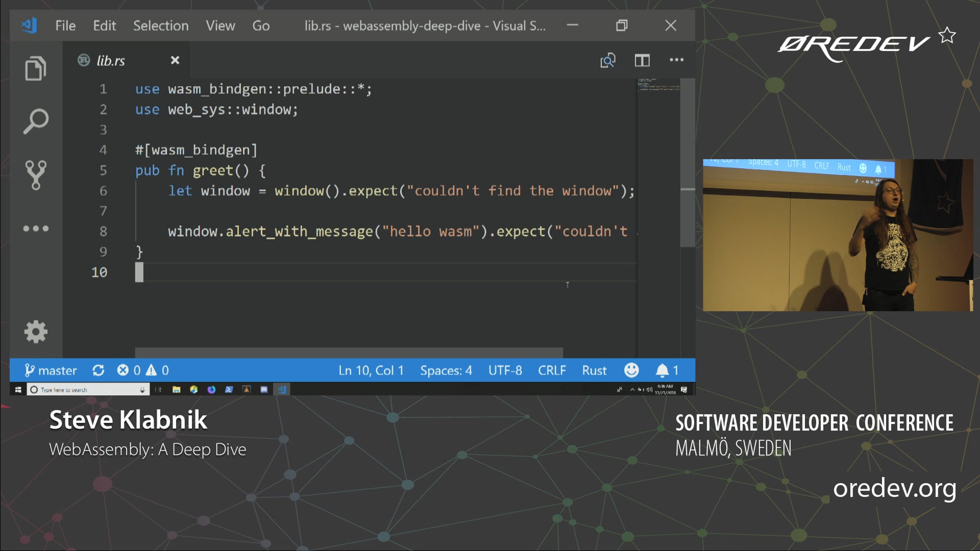Viewport: 980px width, 551px height.
Task: Click the horizontal scrollbar under the code
Action: [x=349, y=353]
